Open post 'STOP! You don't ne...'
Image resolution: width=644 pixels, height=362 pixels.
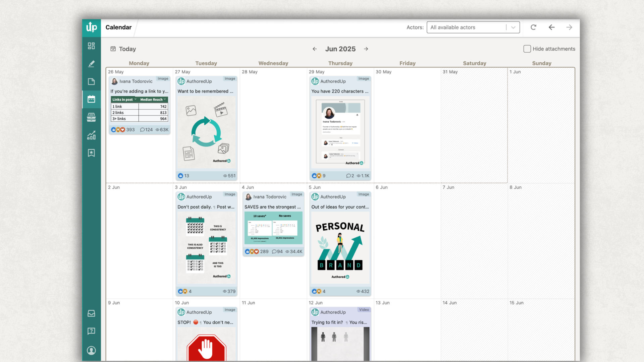pyautogui.click(x=205, y=322)
